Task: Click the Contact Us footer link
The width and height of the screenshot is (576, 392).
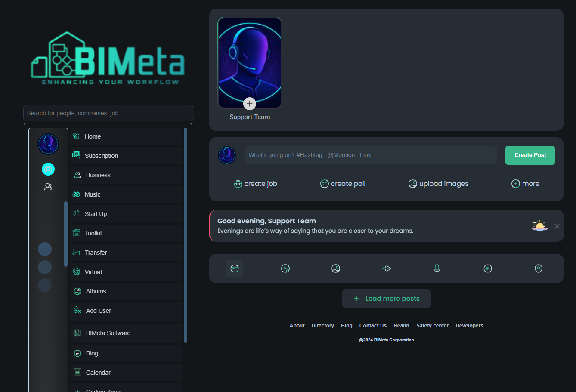Action: pos(373,326)
